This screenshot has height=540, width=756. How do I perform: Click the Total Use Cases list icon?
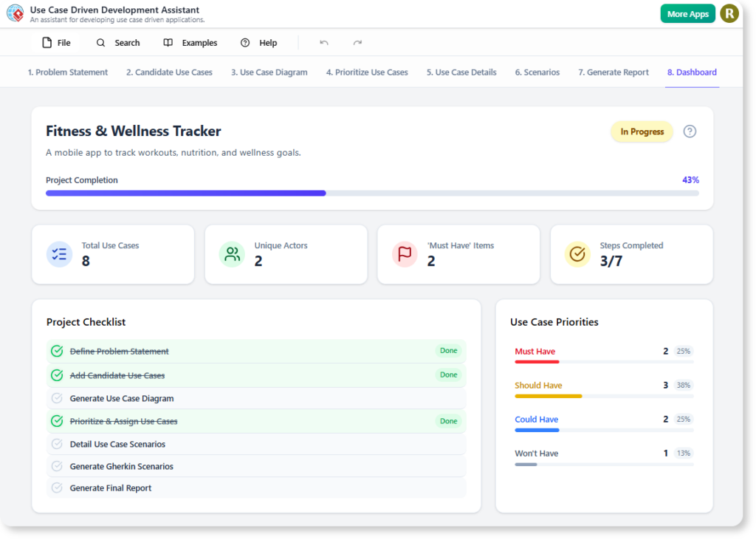pos(59,254)
